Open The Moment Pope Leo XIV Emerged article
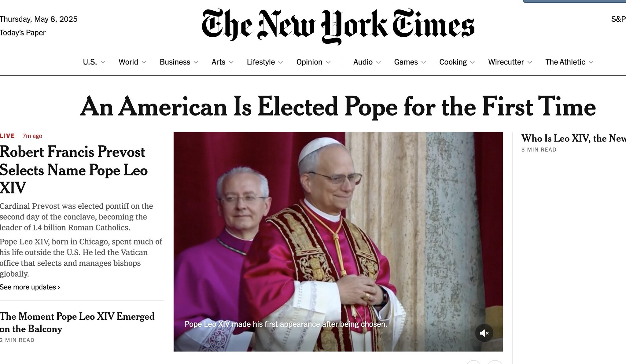Viewport: 626px width, 364px height. click(x=77, y=322)
